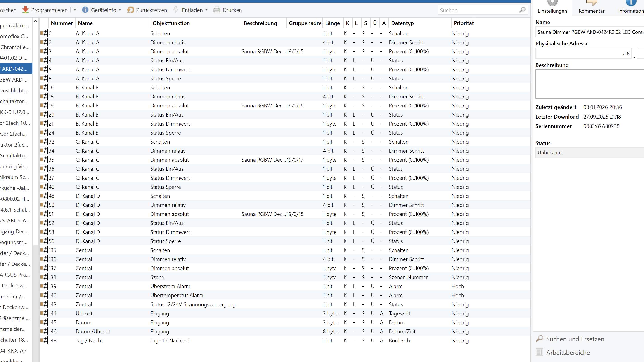Open the Programmieren dropdown arrow
Image resolution: width=644 pixels, height=362 pixels.
tap(75, 10)
